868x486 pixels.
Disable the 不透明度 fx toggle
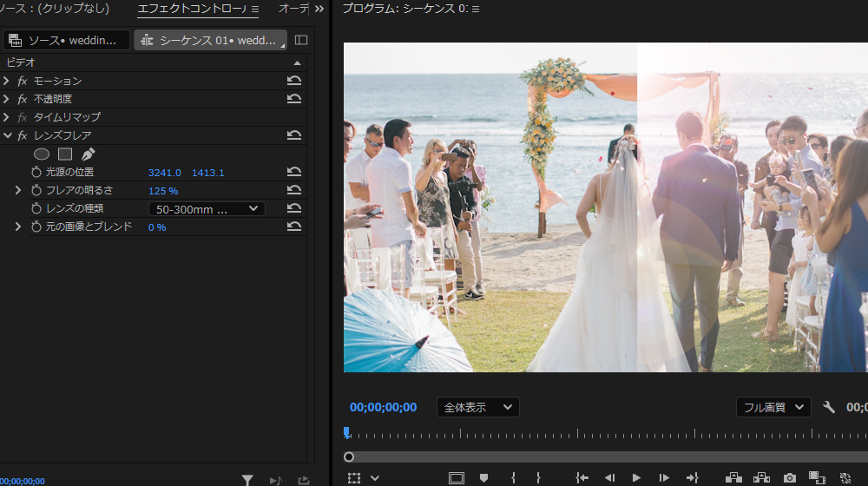pyautogui.click(x=23, y=99)
